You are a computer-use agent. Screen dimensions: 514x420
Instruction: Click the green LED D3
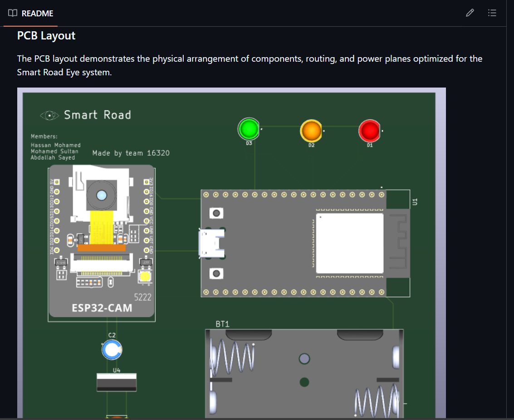point(249,129)
